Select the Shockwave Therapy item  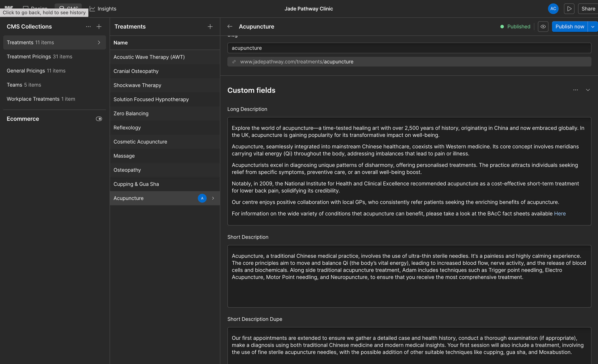click(165, 85)
